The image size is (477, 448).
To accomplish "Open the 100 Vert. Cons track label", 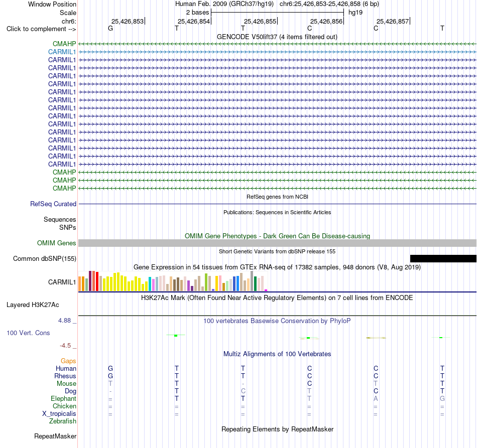I will click(28, 333).
